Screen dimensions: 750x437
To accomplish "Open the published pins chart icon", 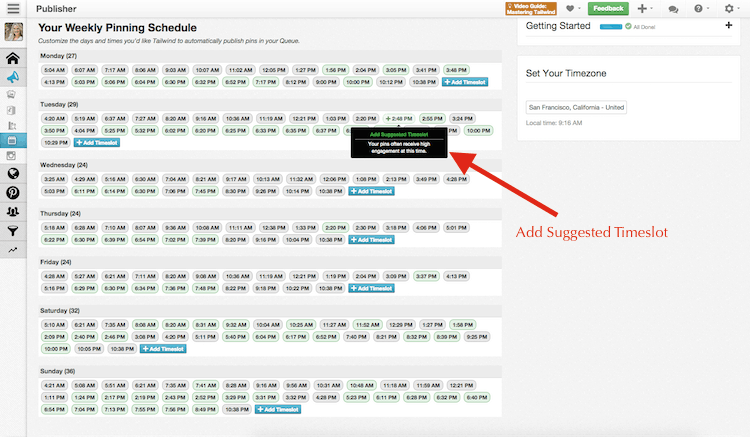I will [12, 126].
